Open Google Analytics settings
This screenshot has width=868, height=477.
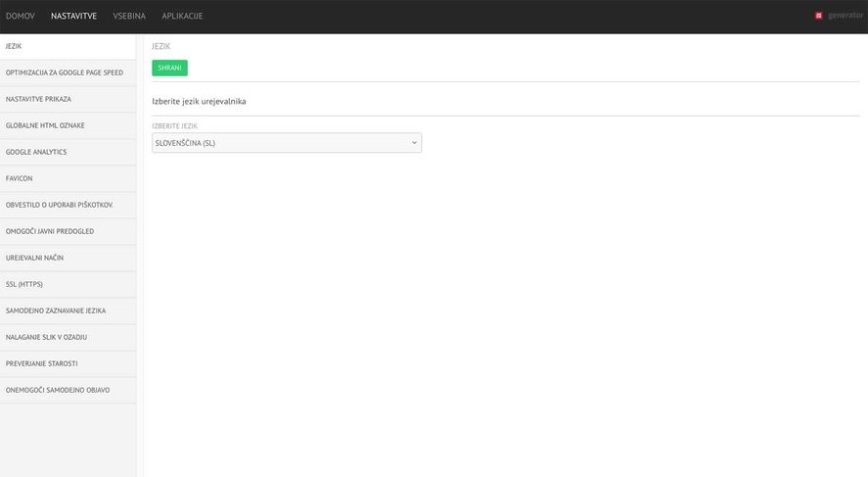tap(69, 153)
